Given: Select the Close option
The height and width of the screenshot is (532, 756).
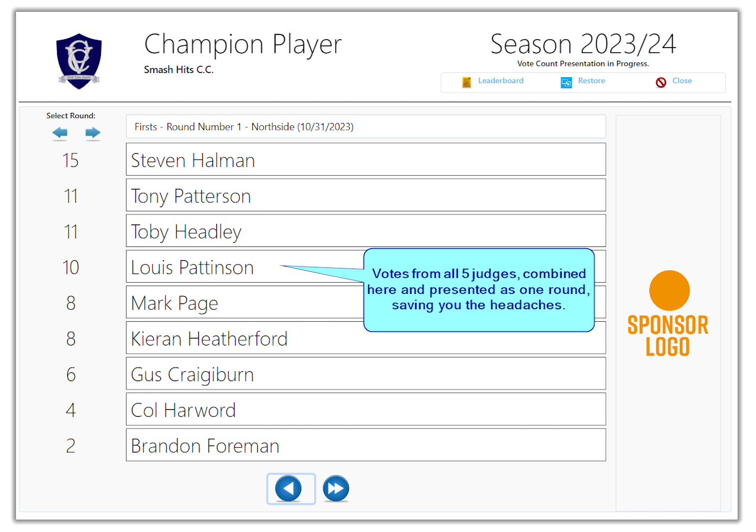Looking at the screenshot, I should click(x=682, y=81).
